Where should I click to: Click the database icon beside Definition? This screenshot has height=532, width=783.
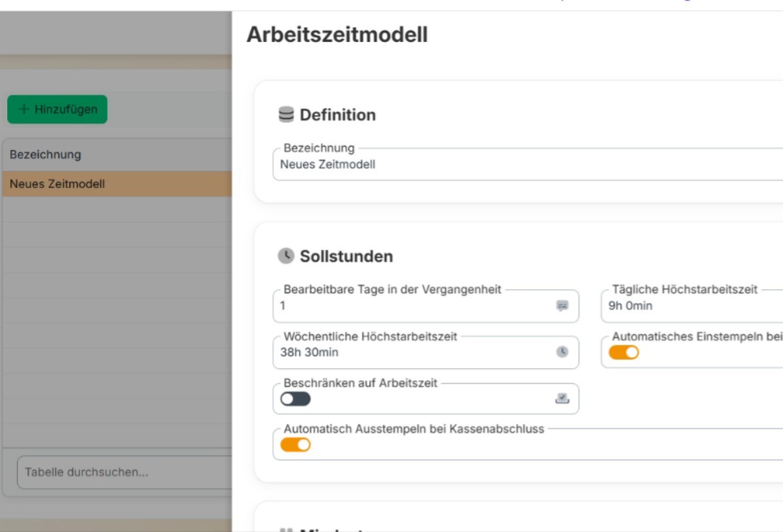pos(286,115)
